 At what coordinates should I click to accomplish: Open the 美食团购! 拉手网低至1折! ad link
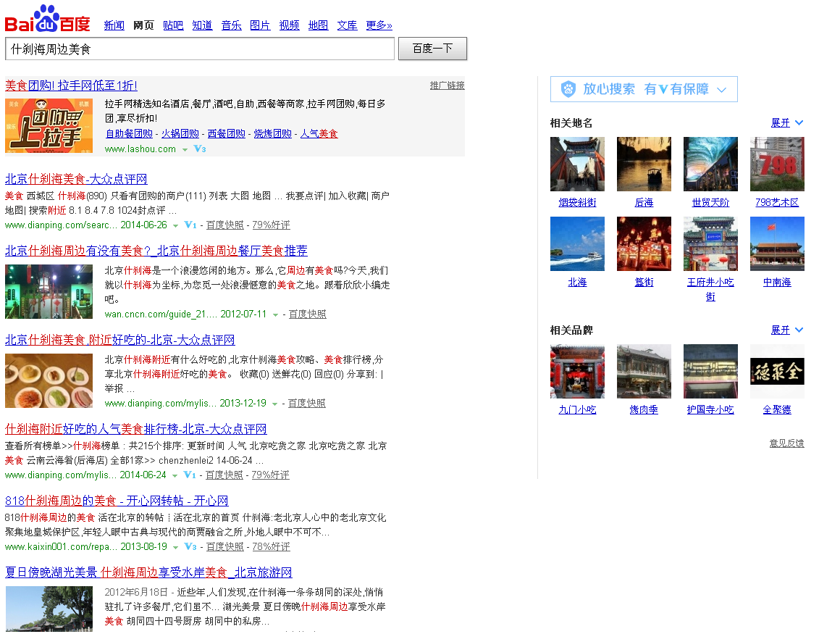click(71, 85)
